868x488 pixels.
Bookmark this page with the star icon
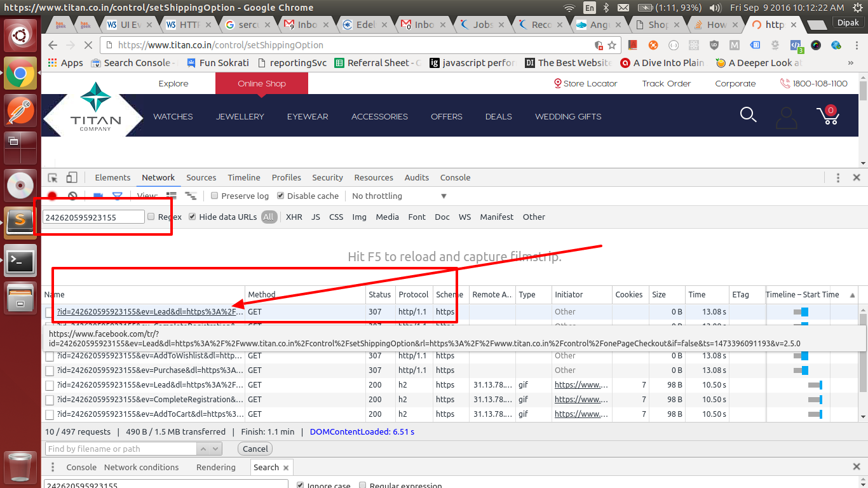click(612, 45)
